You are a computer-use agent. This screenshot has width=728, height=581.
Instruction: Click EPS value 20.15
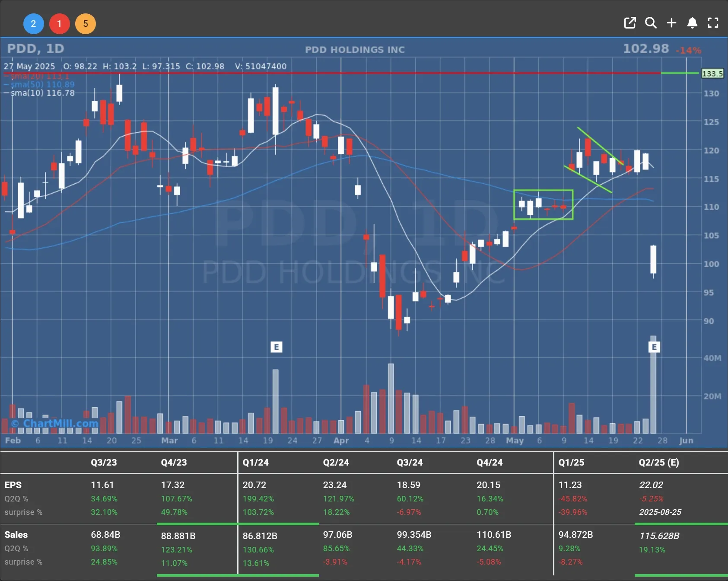489,485
